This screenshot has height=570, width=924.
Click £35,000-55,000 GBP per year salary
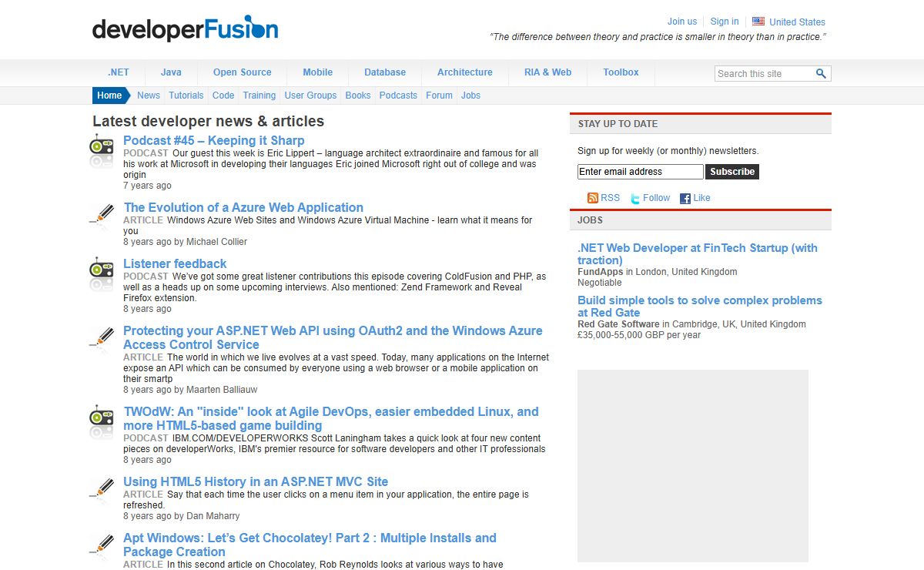click(639, 335)
